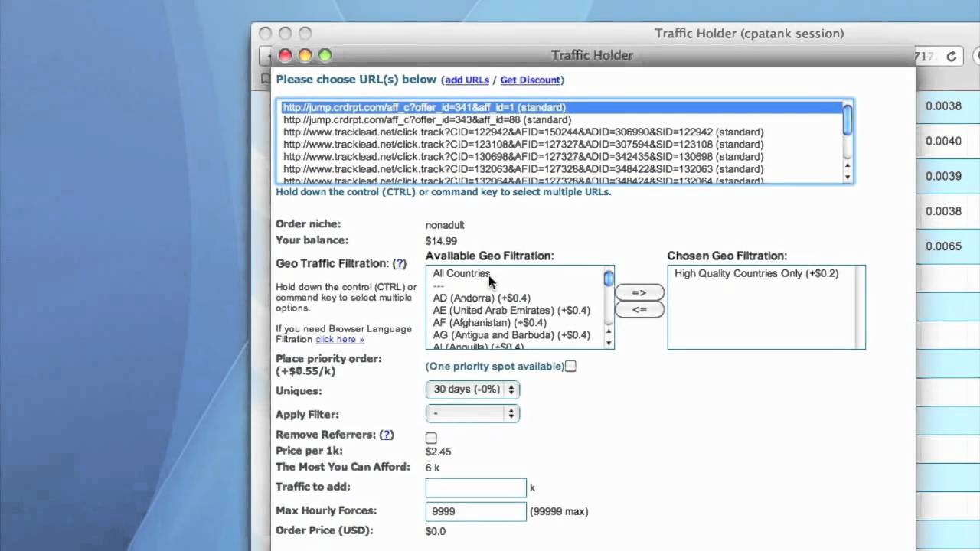Click the browser reload icon

pyautogui.click(x=951, y=56)
